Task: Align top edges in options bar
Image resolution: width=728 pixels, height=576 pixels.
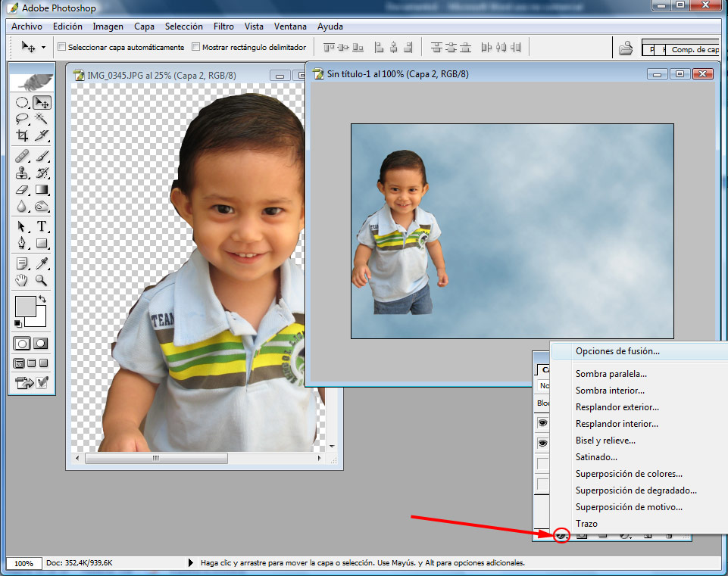Action: [x=329, y=47]
